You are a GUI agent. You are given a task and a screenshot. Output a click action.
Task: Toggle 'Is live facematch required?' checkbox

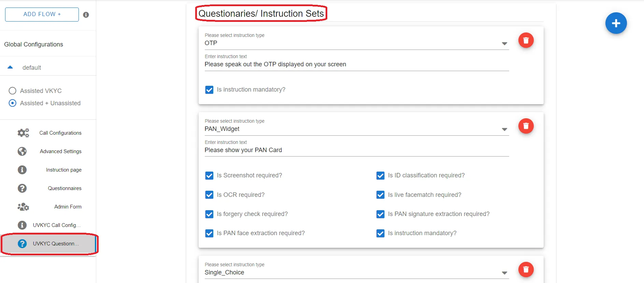point(380,195)
